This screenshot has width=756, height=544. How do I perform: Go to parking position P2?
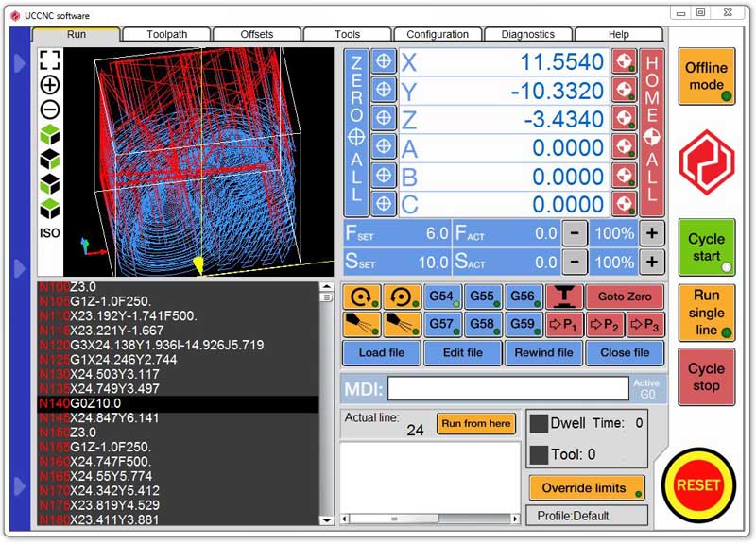click(x=605, y=324)
